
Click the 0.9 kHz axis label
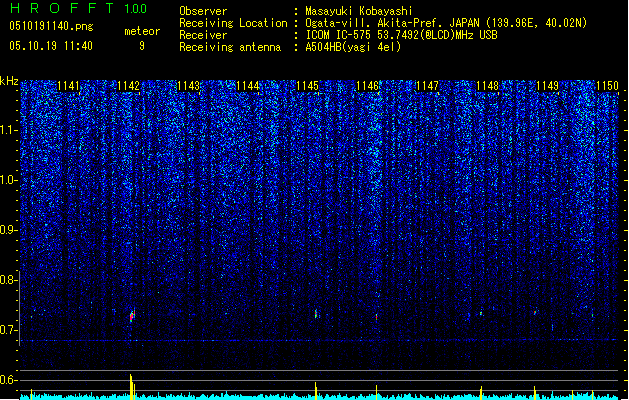tap(7, 230)
